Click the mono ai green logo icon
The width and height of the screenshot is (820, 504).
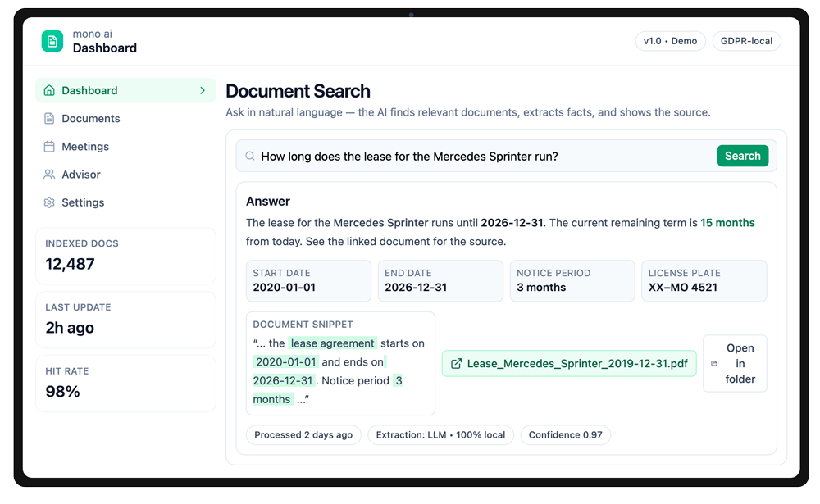click(x=52, y=41)
